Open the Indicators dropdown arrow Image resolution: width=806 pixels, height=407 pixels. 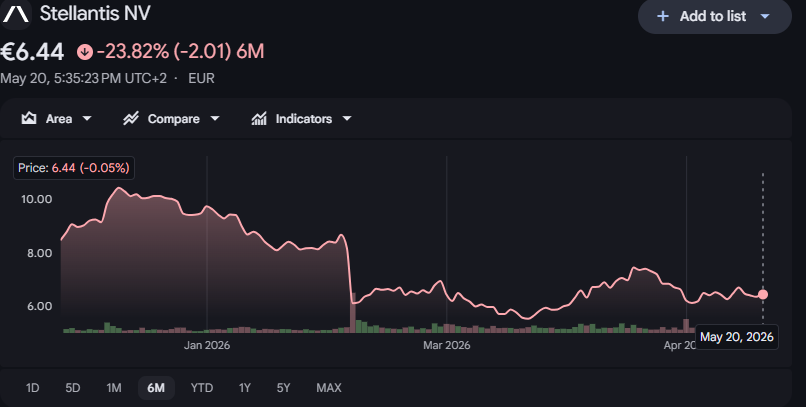click(347, 119)
